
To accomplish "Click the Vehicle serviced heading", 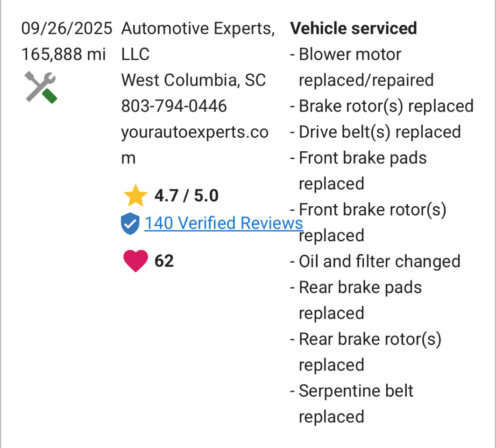I will pyautogui.click(x=354, y=28).
